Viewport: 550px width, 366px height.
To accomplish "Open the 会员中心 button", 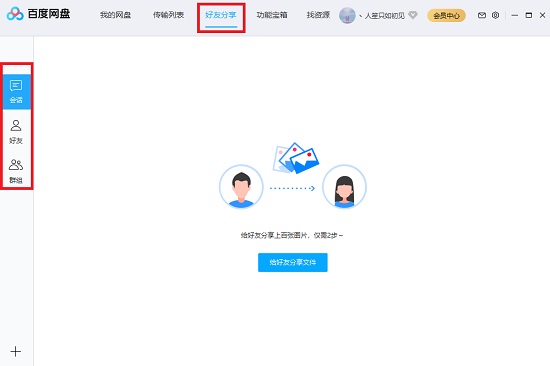I will click(x=446, y=15).
